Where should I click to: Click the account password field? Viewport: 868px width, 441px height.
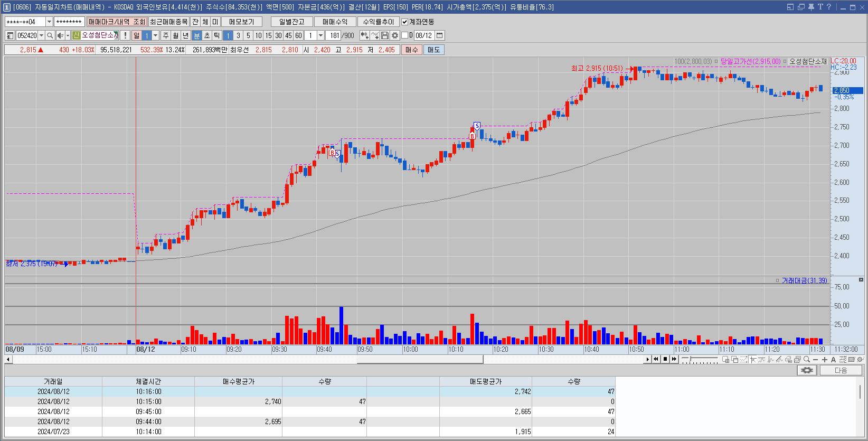[x=69, y=22]
